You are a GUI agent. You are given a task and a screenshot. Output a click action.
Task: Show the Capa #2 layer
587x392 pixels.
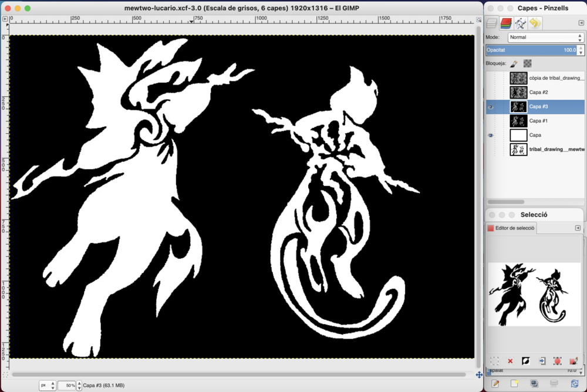490,93
